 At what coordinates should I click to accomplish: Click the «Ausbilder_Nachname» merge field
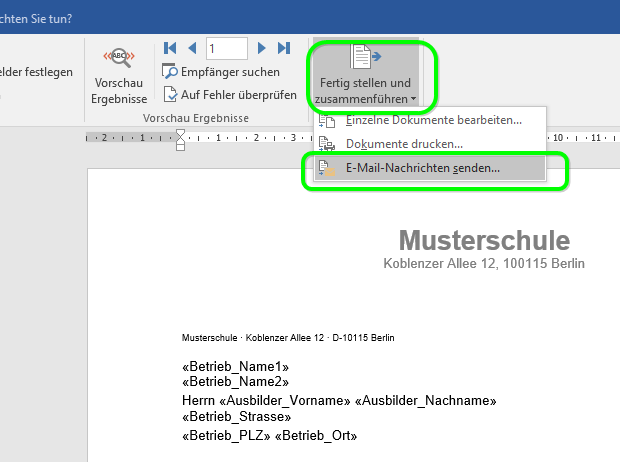click(426, 401)
